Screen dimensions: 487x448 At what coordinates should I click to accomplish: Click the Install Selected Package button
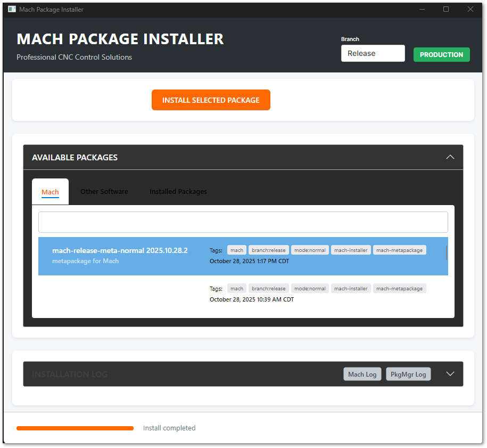point(211,100)
